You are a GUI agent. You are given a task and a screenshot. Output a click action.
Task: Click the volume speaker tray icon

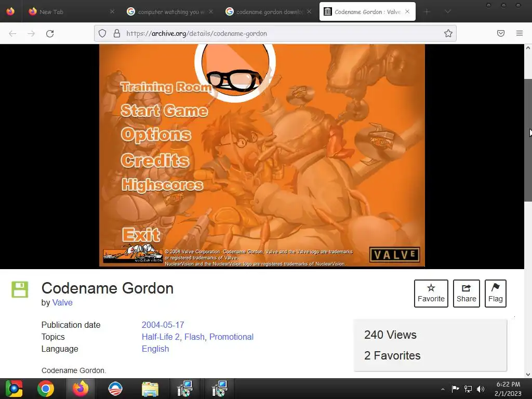click(481, 389)
